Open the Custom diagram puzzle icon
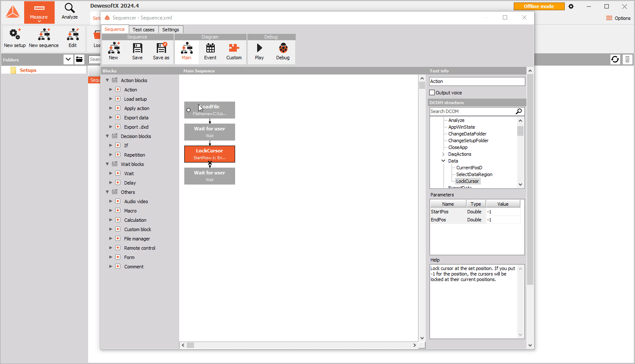This screenshot has height=364, width=635. coord(234,48)
